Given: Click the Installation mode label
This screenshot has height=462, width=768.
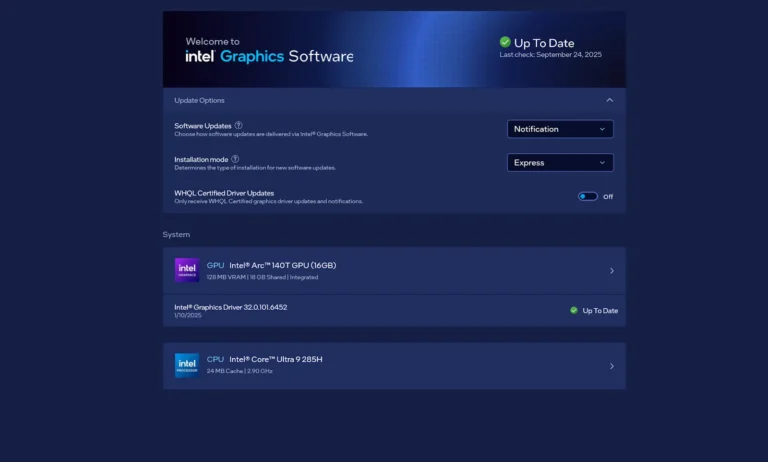Looking at the screenshot, I should [201, 159].
